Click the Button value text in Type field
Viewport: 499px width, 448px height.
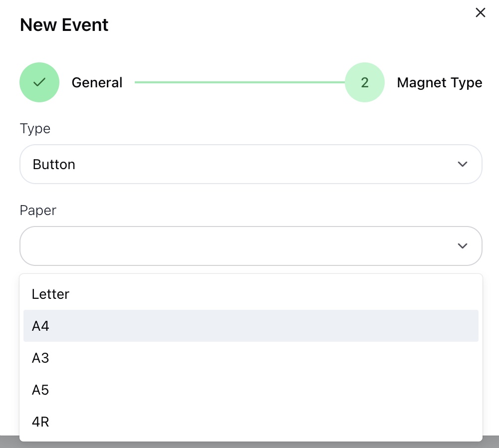54,164
